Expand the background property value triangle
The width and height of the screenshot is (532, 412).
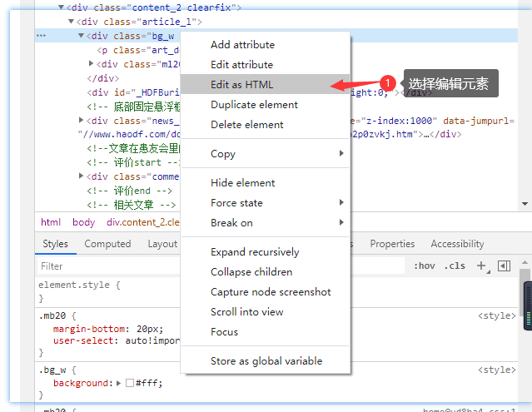pos(118,384)
